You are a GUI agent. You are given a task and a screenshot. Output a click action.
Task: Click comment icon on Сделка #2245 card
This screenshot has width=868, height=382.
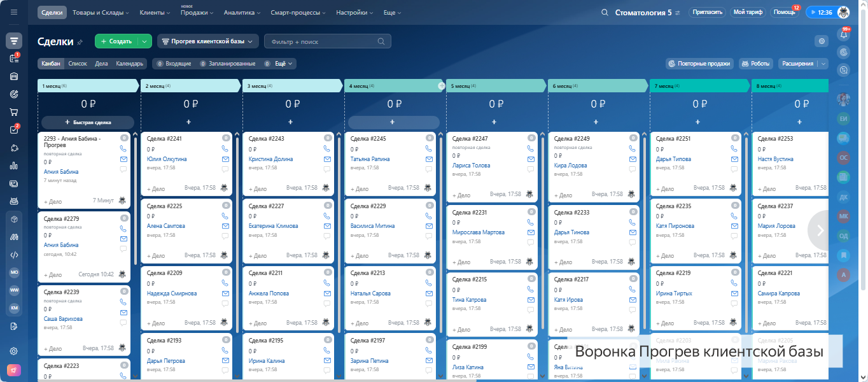click(x=429, y=169)
